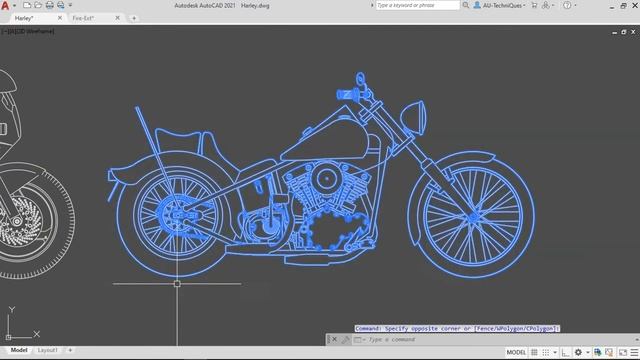
Task: Switch to the Fire-Ext* drawing tab
Action: coord(83,18)
